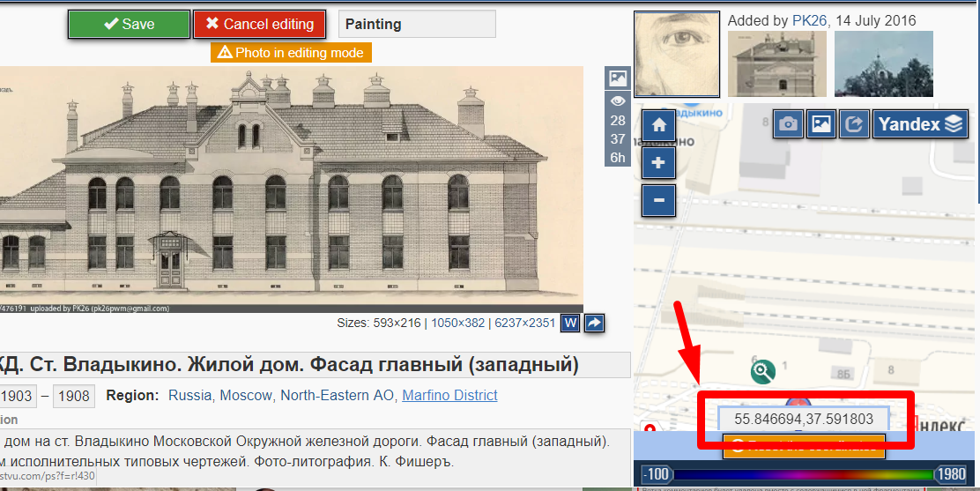Click the eye views icon
The width and height of the screenshot is (980, 491).
pyautogui.click(x=618, y=101)
